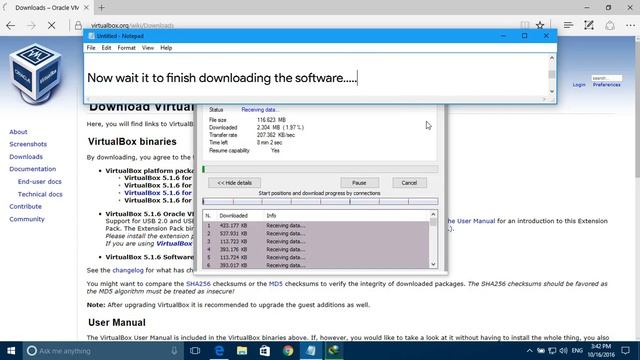Open Downloads link in sidebar
This screenshot has height=360, width=640.
coord(26,157)
